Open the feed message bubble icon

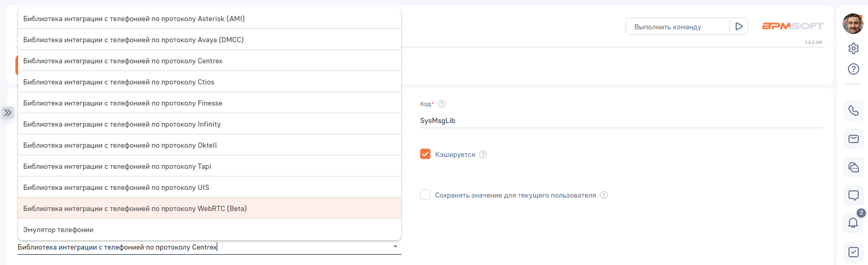[x=853, y=196]
